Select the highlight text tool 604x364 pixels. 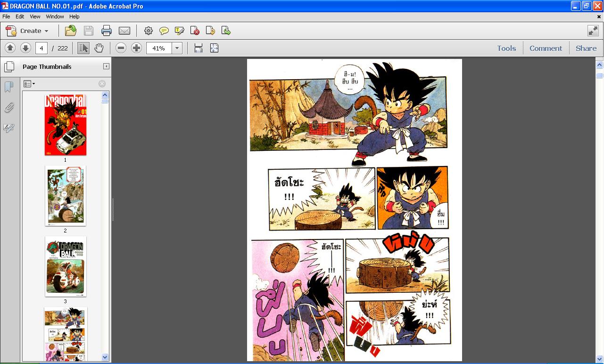coord(179,31)
